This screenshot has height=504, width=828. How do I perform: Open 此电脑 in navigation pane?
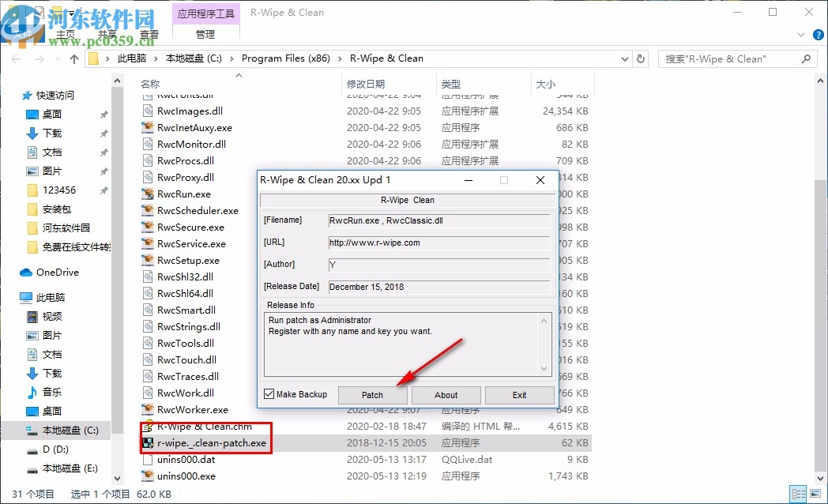click(50, 297)
